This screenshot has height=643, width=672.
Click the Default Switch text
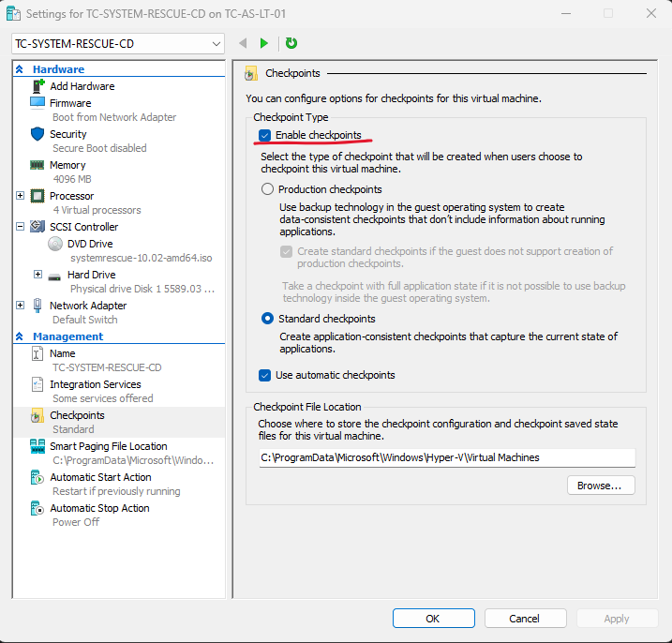(x=85, y=320)
